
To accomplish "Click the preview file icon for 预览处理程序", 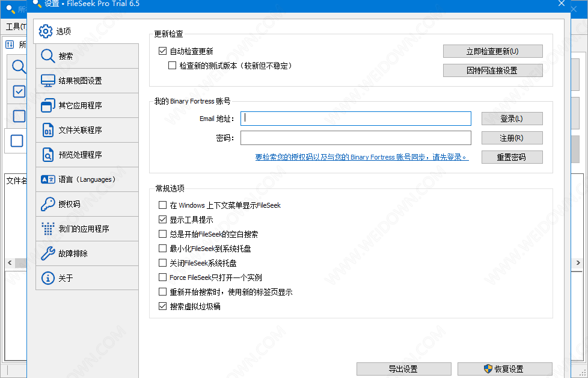I will [x=48, y=155].
